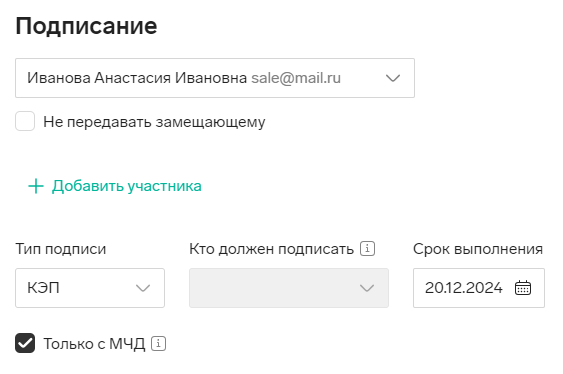Enable «Не передавать замещающему» checkbox
Image resolution: width=563 pixels, height=374 pixels.
(x=25, y=121)
